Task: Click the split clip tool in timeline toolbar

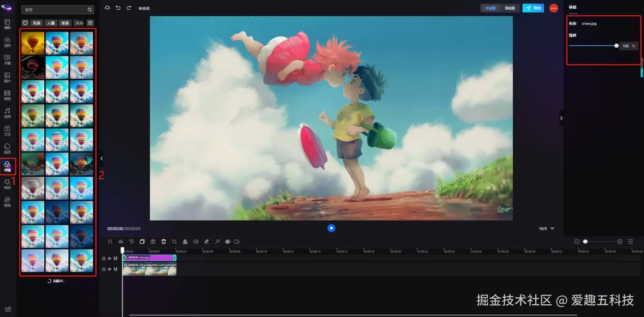Action: pyautogui.click(x=110, y=242)
